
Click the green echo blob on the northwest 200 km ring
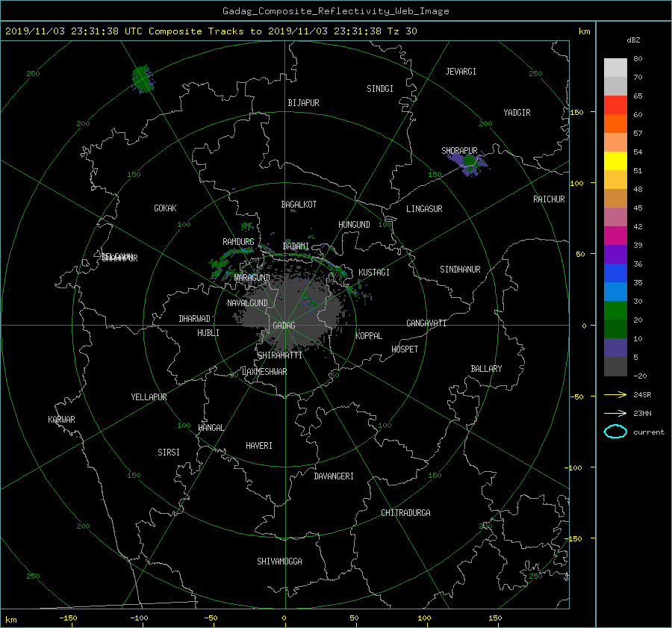point(143,79)
